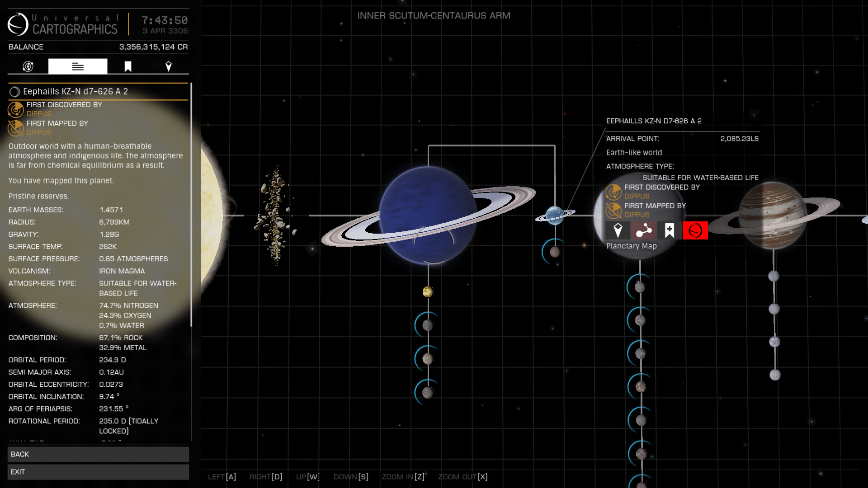
Task: Click the popup First Discovered By icon
Action: (x=613, y=192)
